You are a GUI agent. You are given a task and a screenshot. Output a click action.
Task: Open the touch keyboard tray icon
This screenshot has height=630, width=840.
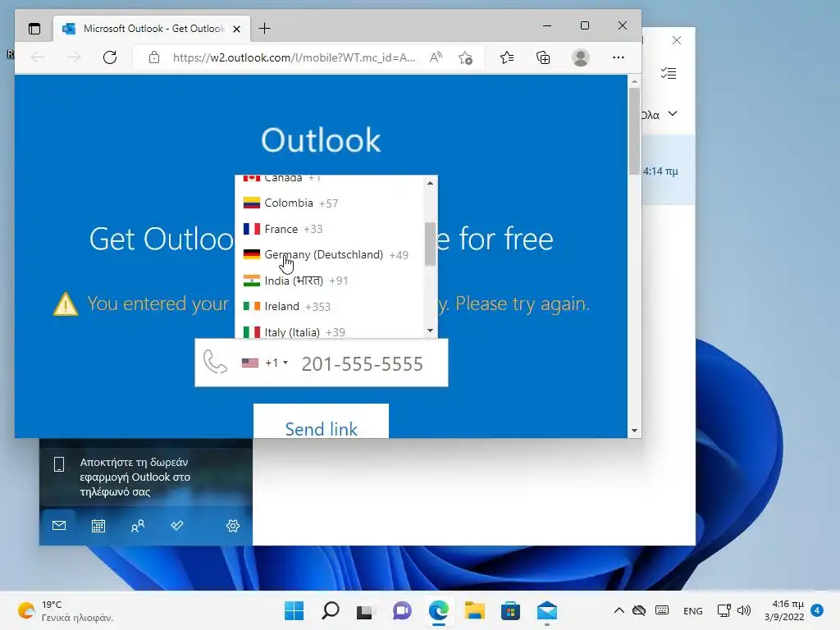pyautogui.click(x=662, y=610)
